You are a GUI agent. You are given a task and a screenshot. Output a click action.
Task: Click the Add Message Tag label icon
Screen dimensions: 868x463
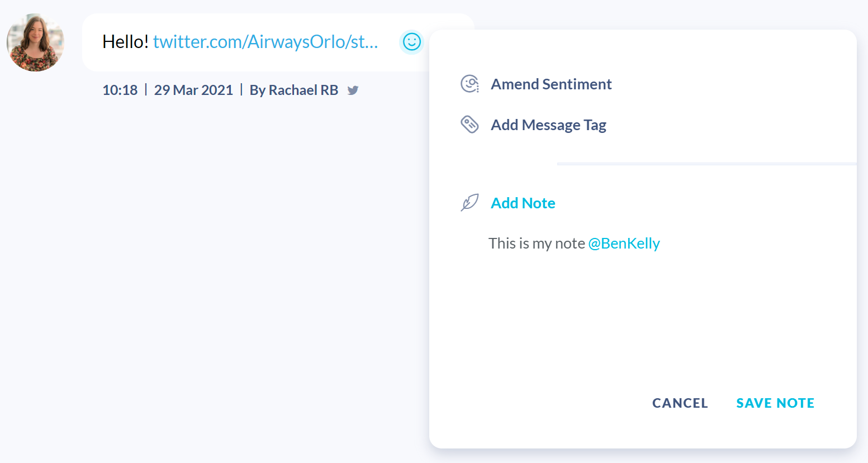click(x=469, y=125)
